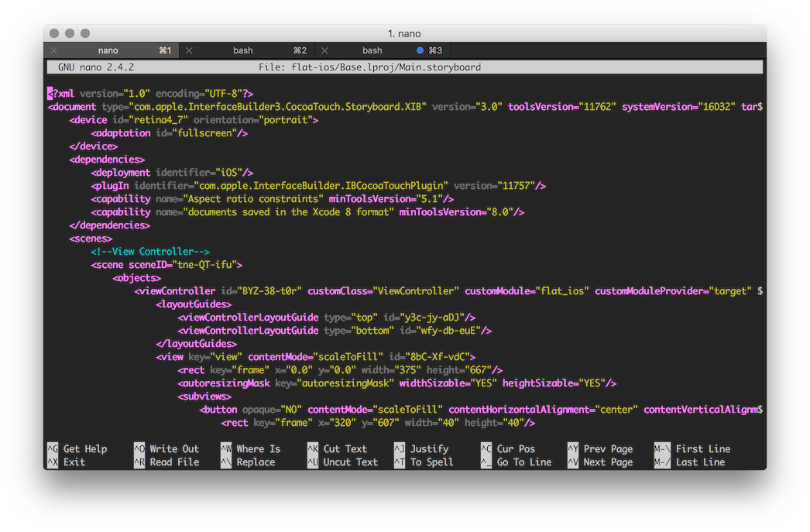The height and width of the screenshot is (532, 810).
Task: Click the blue activity dot on the third tab
Action: 420,50
